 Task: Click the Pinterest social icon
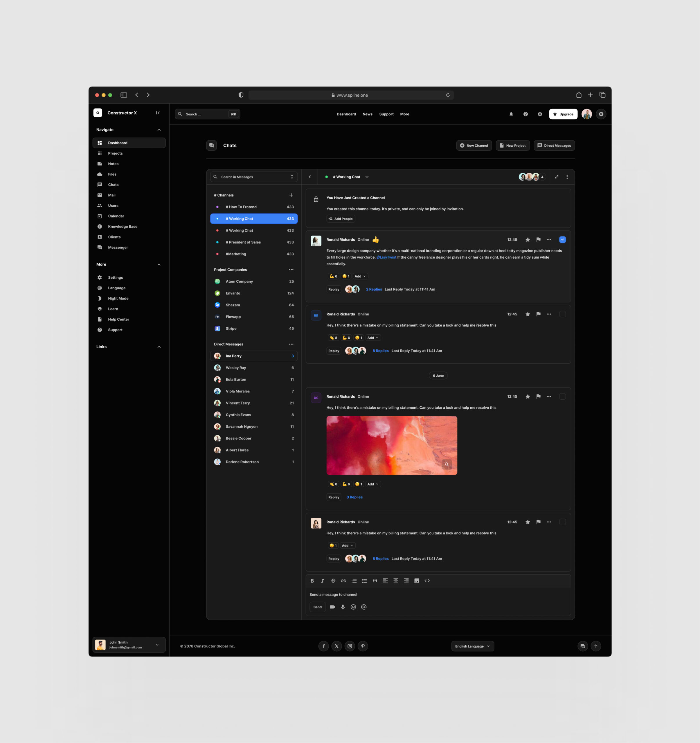[x=363, y=646]
